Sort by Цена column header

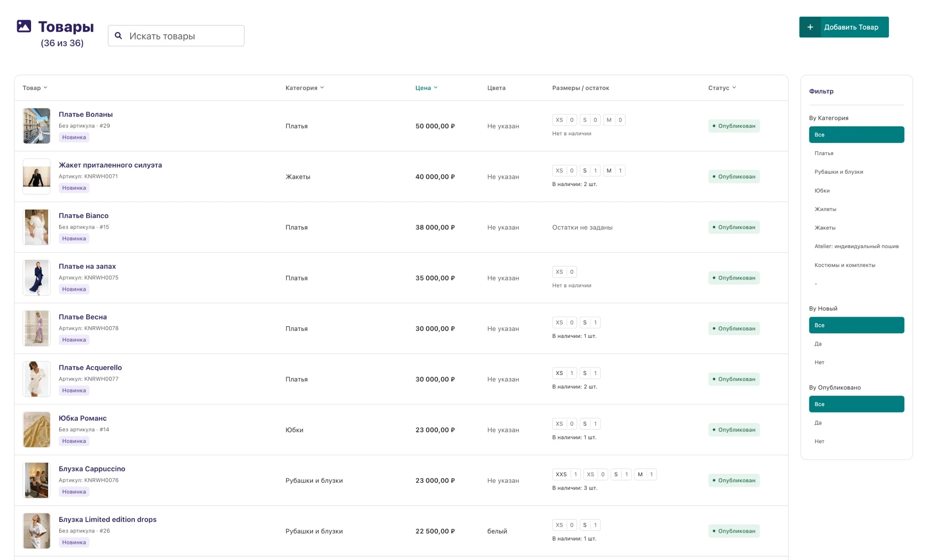[426, 88]
